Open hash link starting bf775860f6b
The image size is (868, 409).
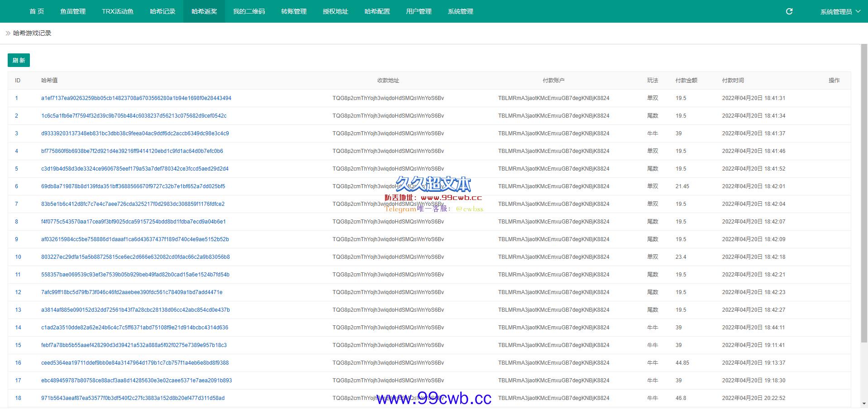[x=132, y=151]
